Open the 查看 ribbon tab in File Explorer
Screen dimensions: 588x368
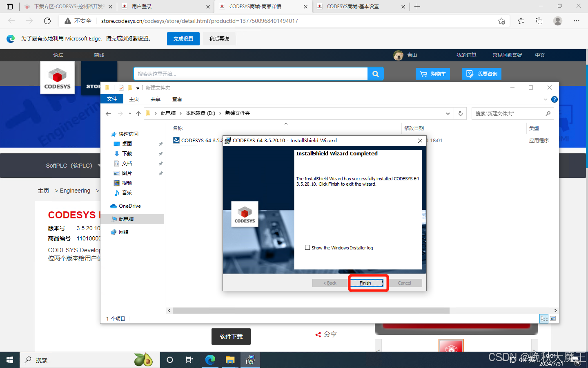177,99
